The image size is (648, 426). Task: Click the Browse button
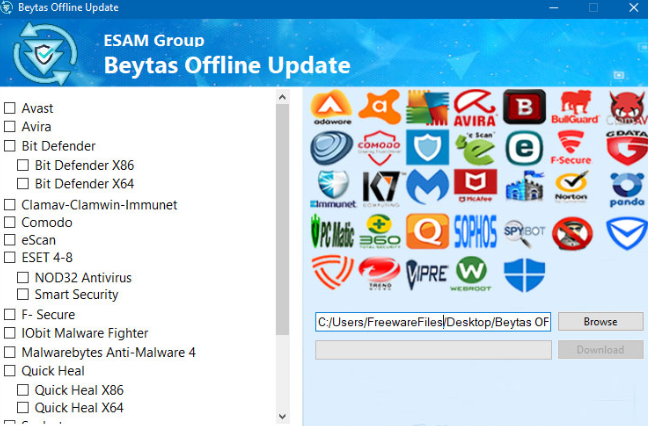pyautogui.click(x=600, y=321)
